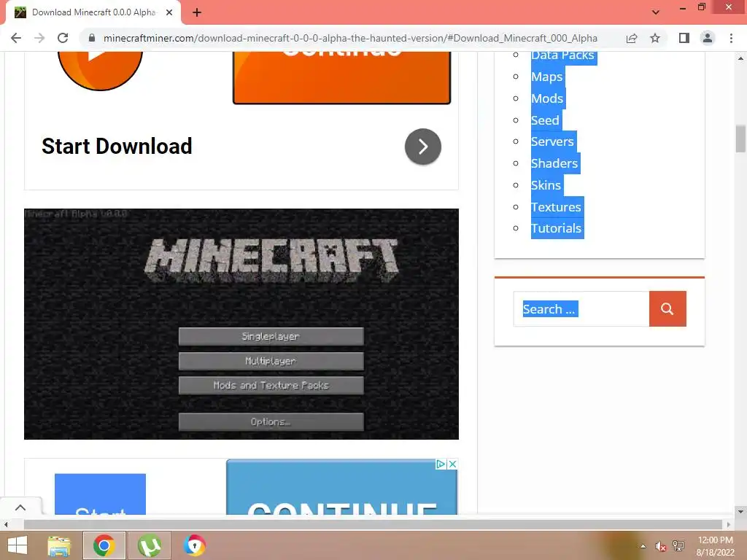Open the Minecraft Alpha title screen image
This screenshot has height=560, width=747.
click(x=241, y=324)
